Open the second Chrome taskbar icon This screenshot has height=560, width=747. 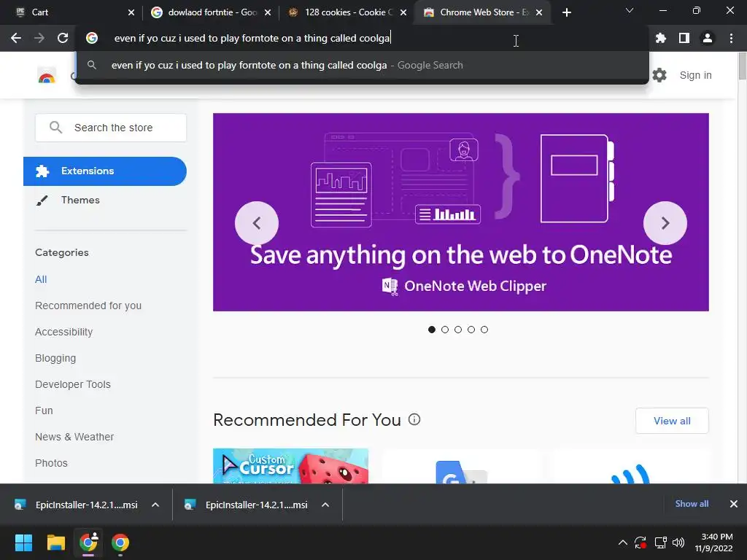120,542
